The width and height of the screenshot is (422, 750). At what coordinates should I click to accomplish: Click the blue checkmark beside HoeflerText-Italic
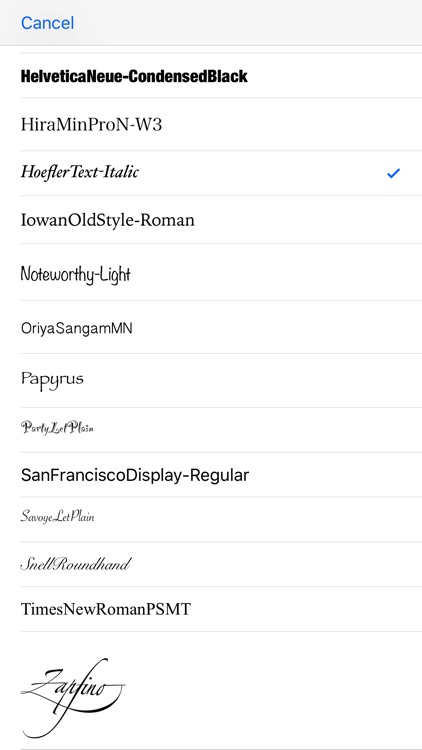pos(393,173)
